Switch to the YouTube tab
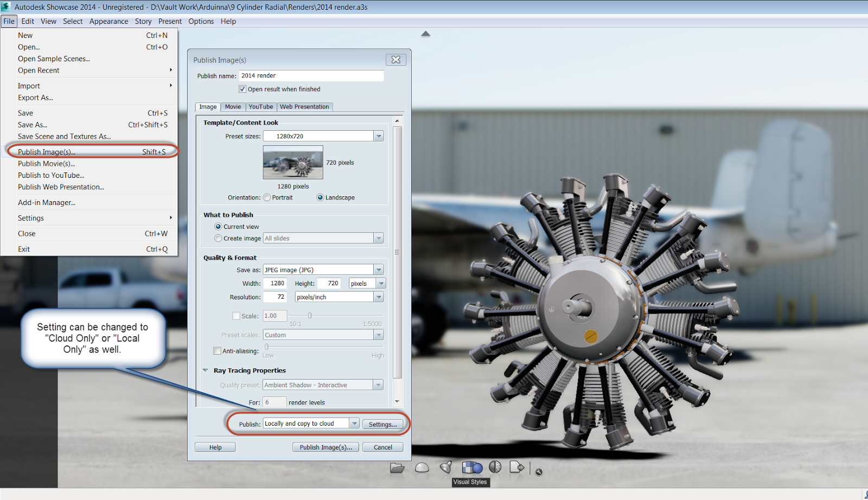This screenshot has height=500, width=868. pyautogui.click(x=261, y=107)
